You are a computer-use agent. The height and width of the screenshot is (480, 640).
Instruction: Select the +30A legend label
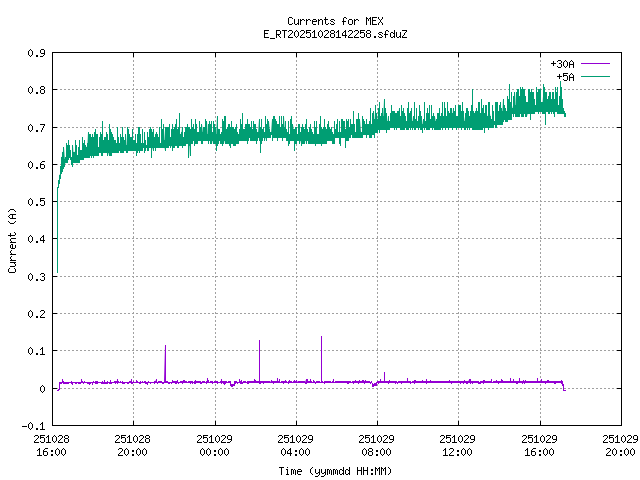pos(562,63)
